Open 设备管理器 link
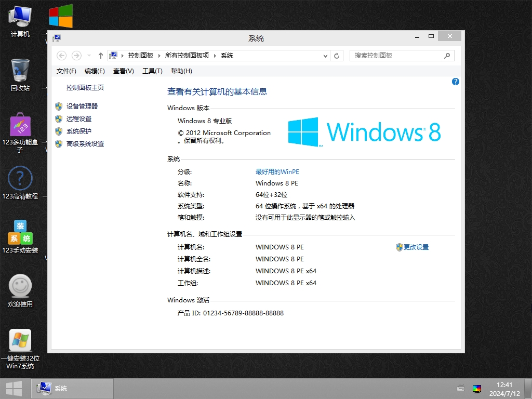532x399 pixels. (82, 106)
